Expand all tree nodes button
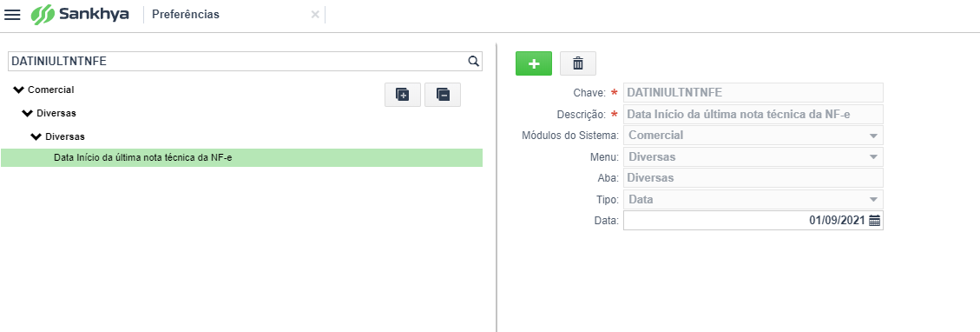Screen dimensions: 980x332 point(403,95)
